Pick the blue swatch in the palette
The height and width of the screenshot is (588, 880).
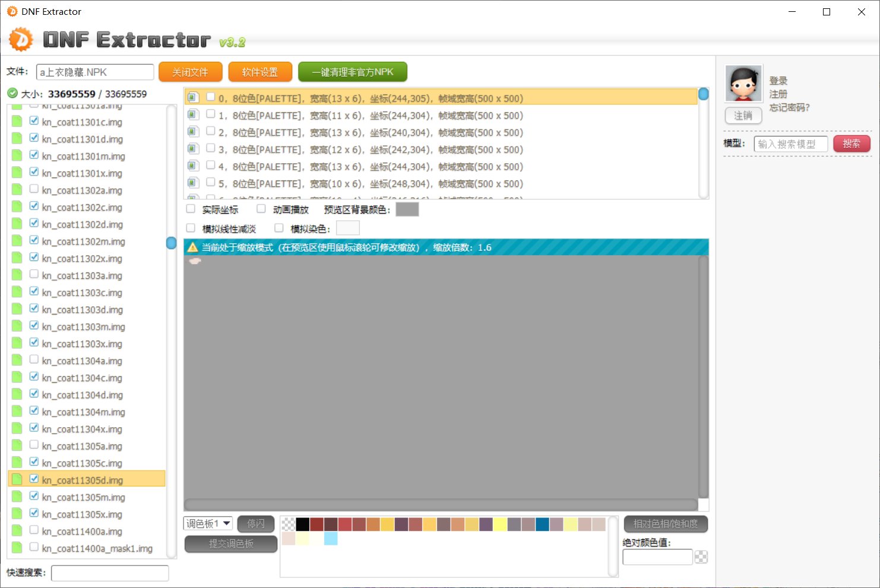point(542,524)
